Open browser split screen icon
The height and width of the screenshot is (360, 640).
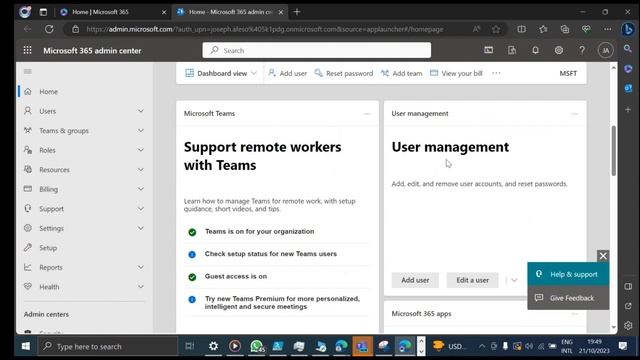click(521, 29)
